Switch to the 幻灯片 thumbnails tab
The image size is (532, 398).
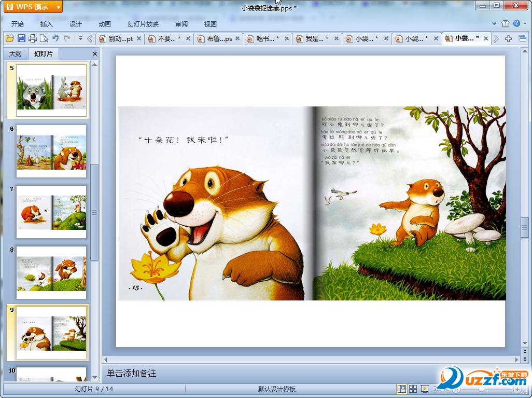click(x=44, y=53)
